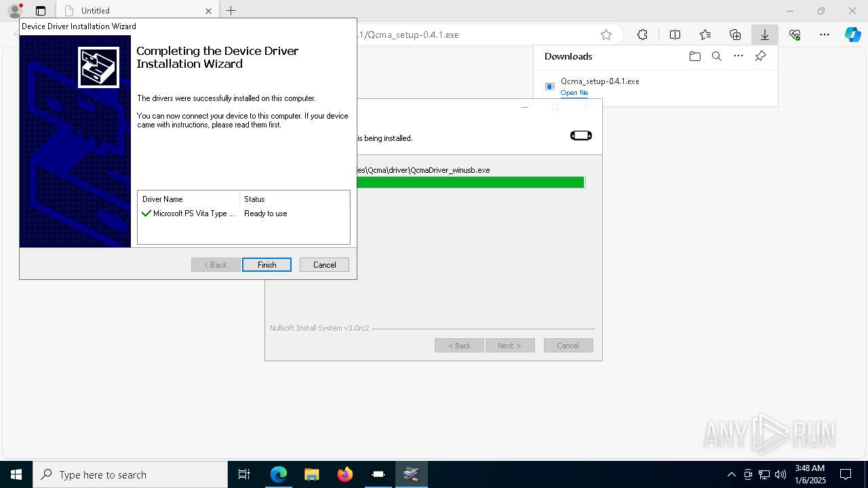This screenshot has height=488, width=868.
Task: Open Edge profile avatar icon
Action: click(x=15, y=10)
